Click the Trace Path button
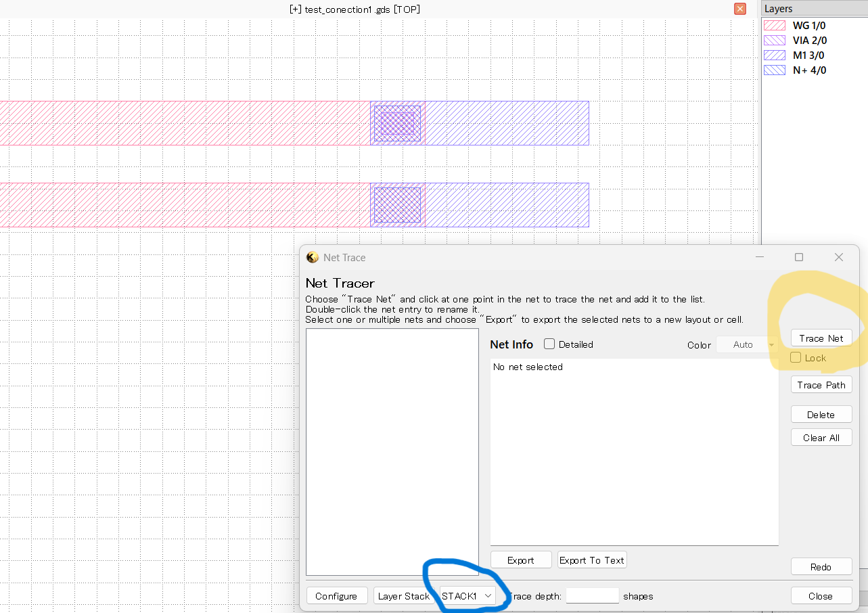Viewport: 868px width, 613px height. click(x=821, y=384)
